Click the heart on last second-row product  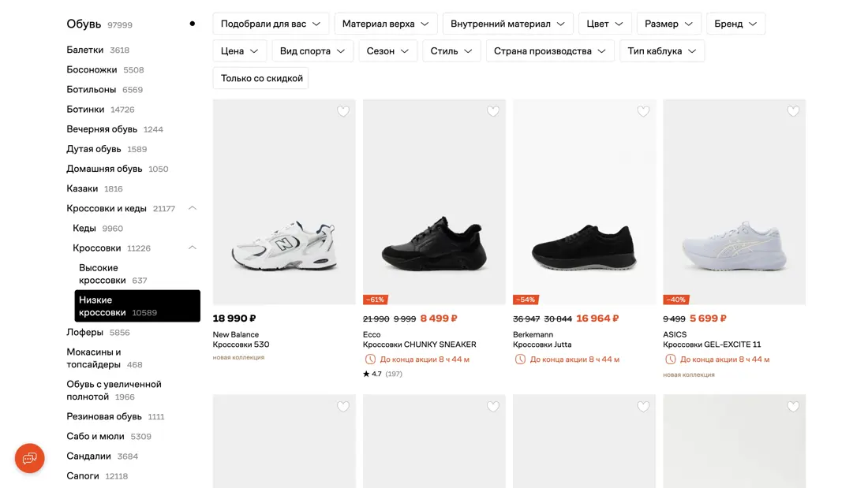point(793,407)
